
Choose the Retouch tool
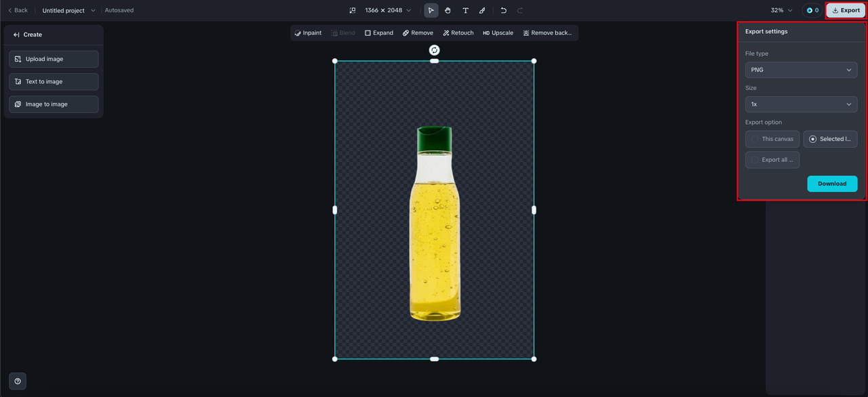(x=458, y=33)
